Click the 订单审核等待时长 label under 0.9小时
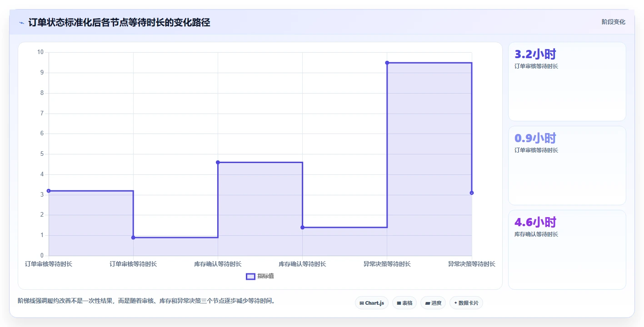The height and width of the screenshot is (327, 644). click(x=536, y=150)
